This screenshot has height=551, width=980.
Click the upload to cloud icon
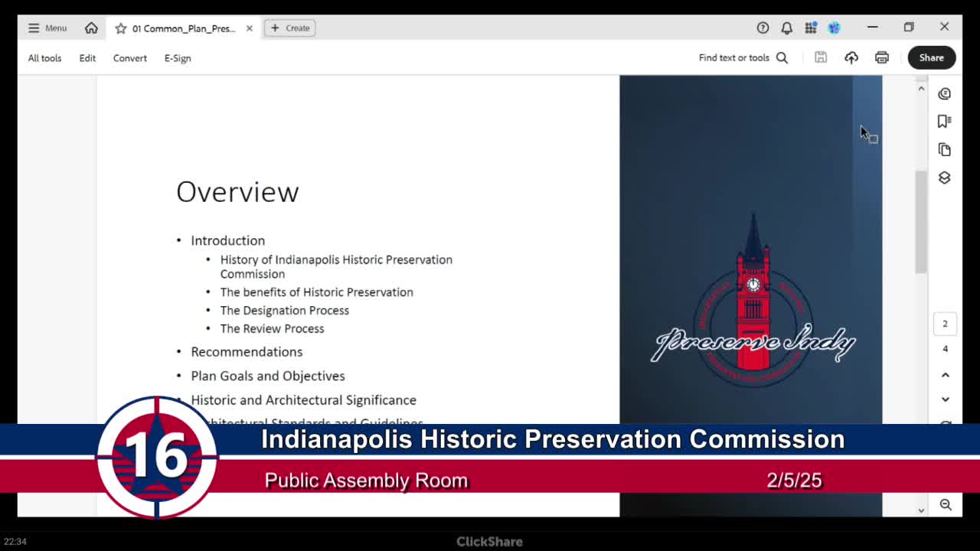[851, 57]
